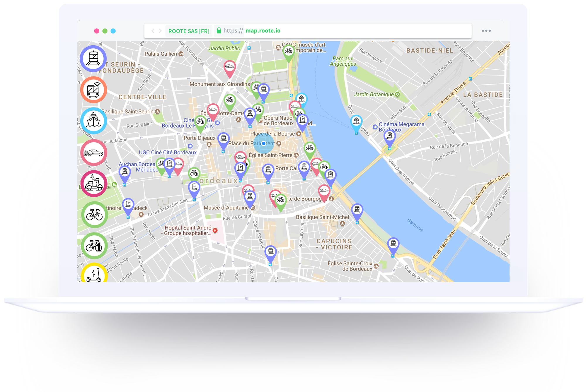Screen dimensions: 586x392
Task: Click the bike pin above Église Notre-Dame
Action: tap(230, 103)
